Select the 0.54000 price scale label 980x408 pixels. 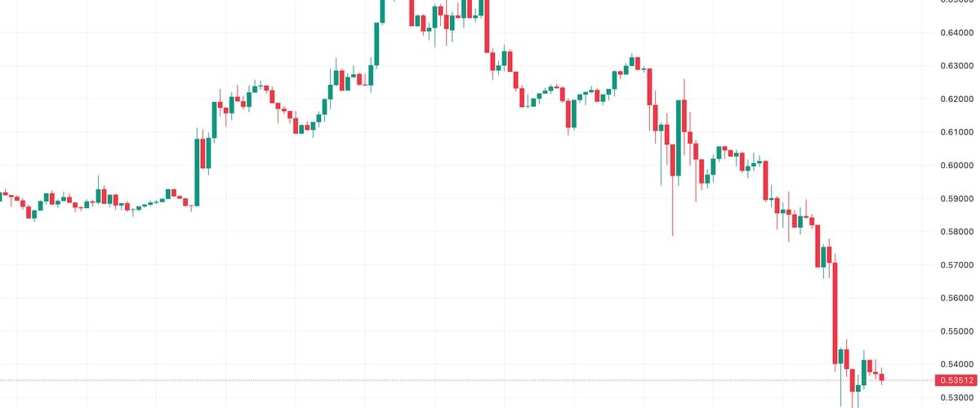click(956, 365)
